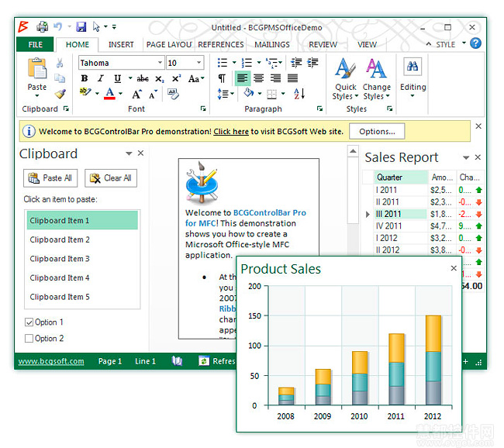Screen dimensions: 504x448
Task: Uncheck the Option 1 checkbox
Action: [29, 322]
